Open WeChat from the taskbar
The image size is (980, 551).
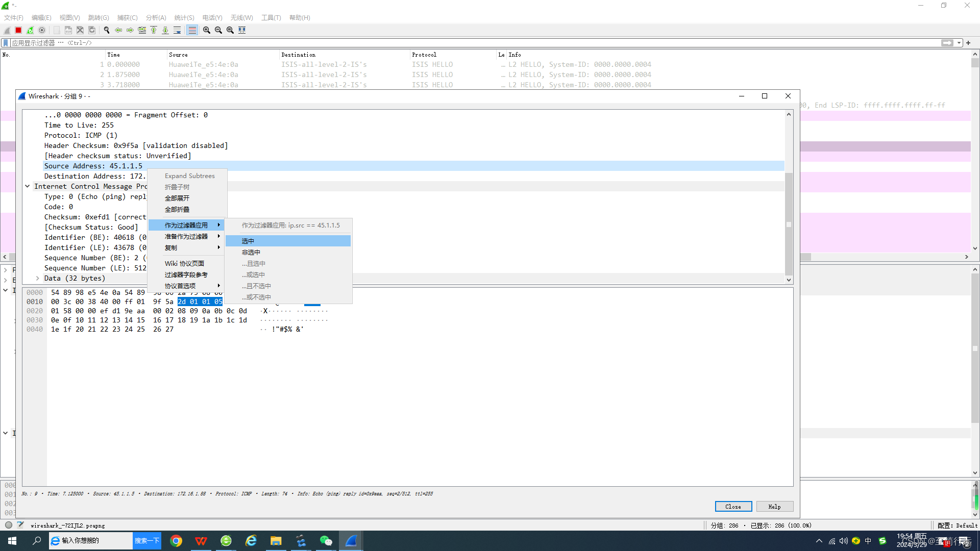point(326,541)
